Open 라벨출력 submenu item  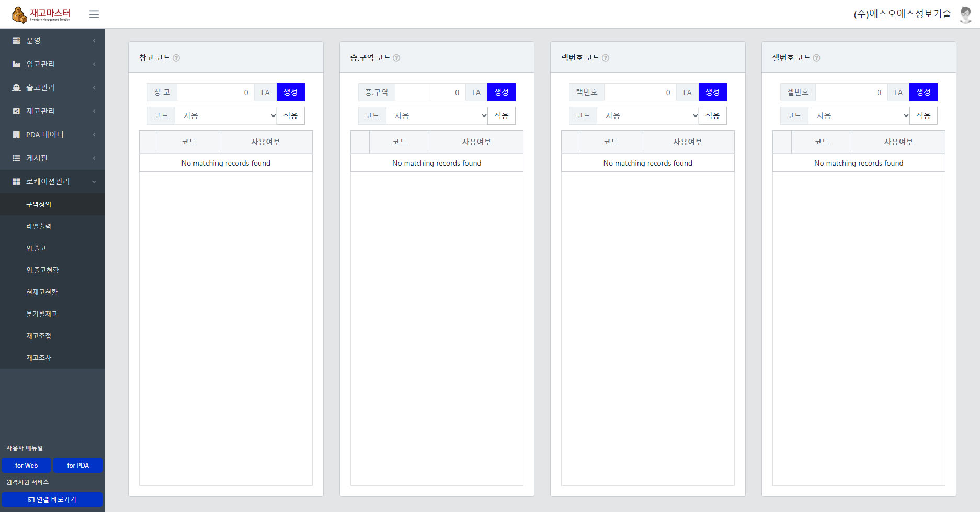pyautogui.click(x=52, y=226)
